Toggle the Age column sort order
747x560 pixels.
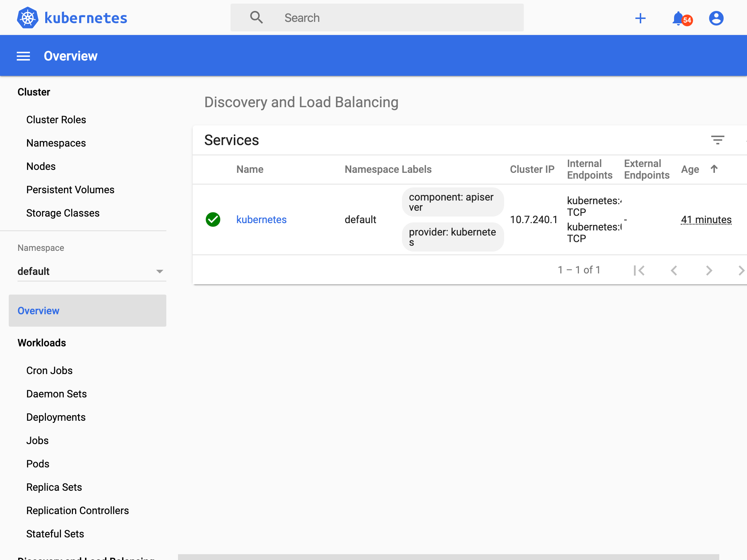714,169
